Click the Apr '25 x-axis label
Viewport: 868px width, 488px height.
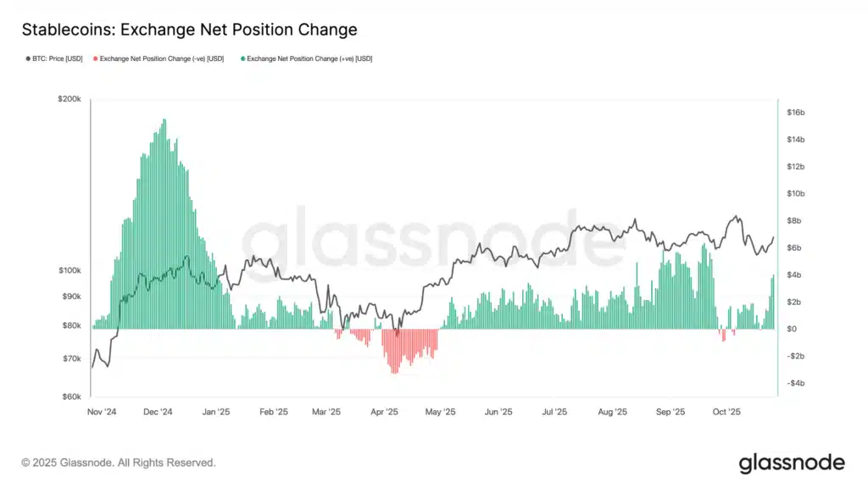click(385, 412)
